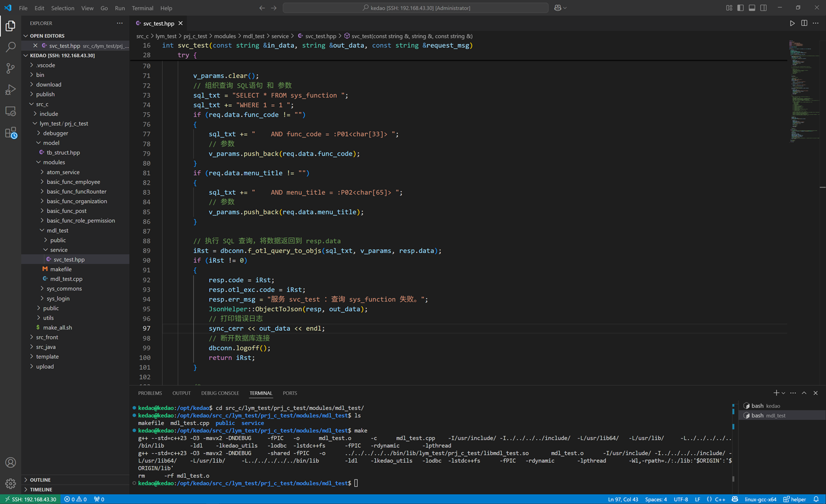This screenshot has height=504, width=826.
Task: Click the service breadcrumb segment
Action: (x=280, y=36)
